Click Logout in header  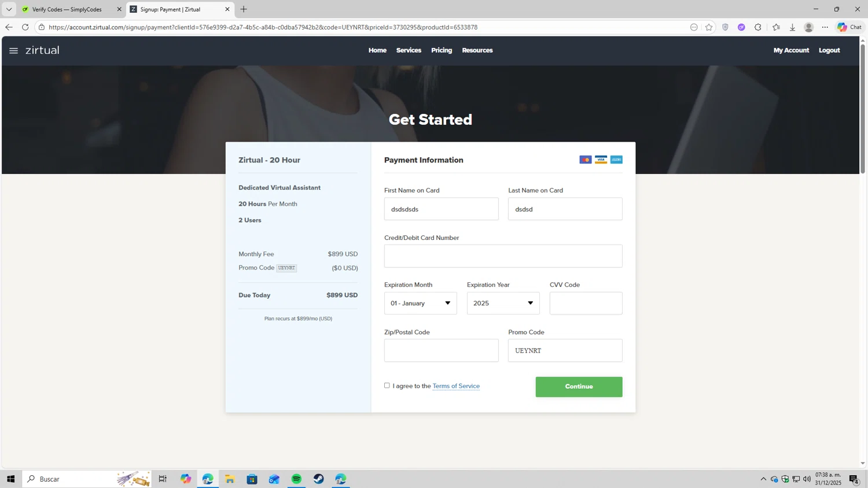(x=829, y=50)
